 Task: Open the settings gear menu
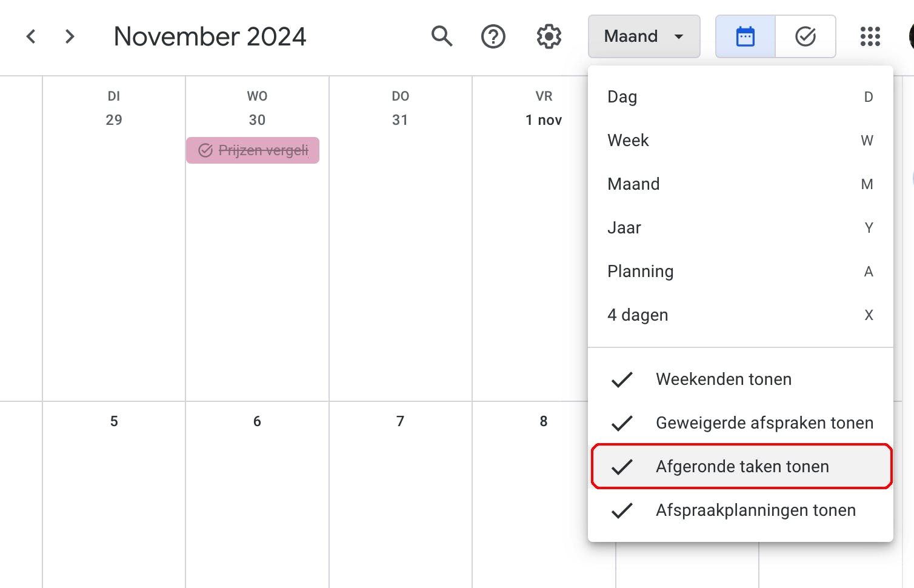pos(549,36)
